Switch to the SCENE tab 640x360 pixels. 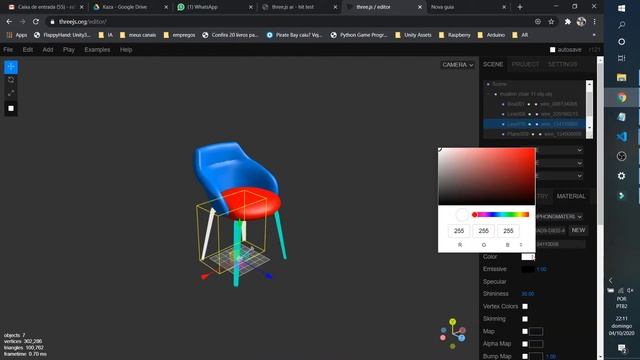tap(493, 64)
